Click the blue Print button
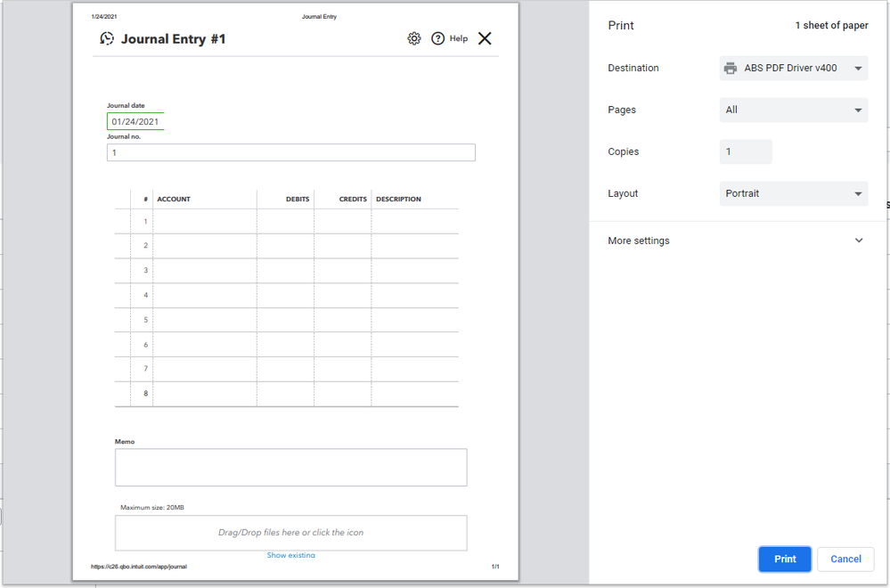 pyautogui.click(x=785, y=559)
